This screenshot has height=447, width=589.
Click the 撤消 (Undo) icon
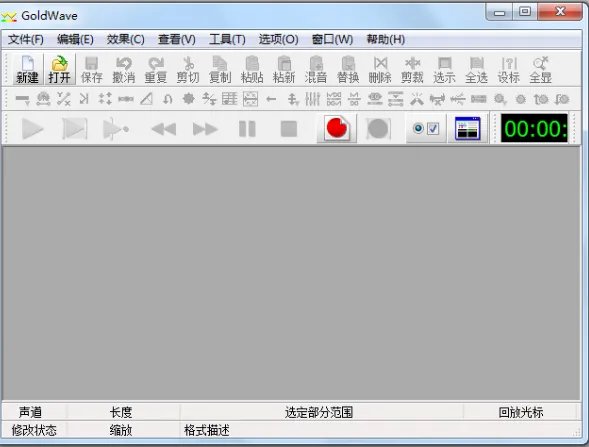pos(124,69)
